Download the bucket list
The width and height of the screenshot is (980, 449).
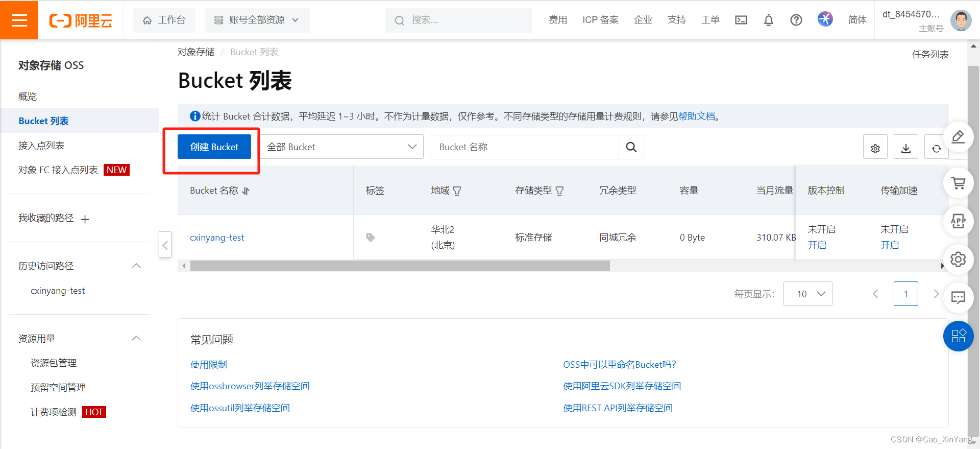[x=905, y=147]
